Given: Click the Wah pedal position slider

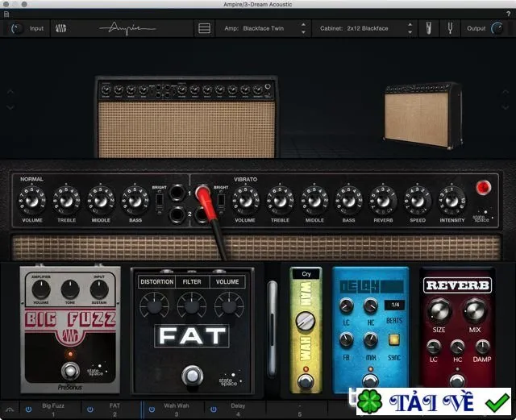Looking at the screenshot, I should (x=273, y=328).
